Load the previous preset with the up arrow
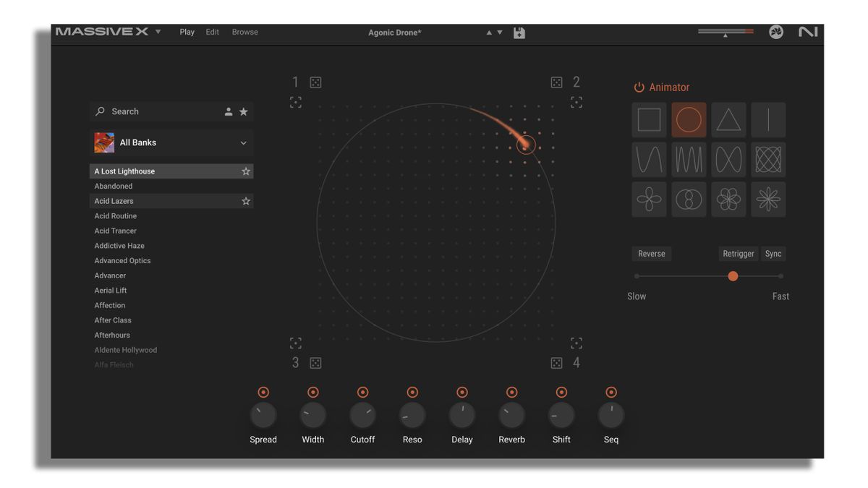The width and height of the screenshot is (868, 488). [x=489, y=33]
